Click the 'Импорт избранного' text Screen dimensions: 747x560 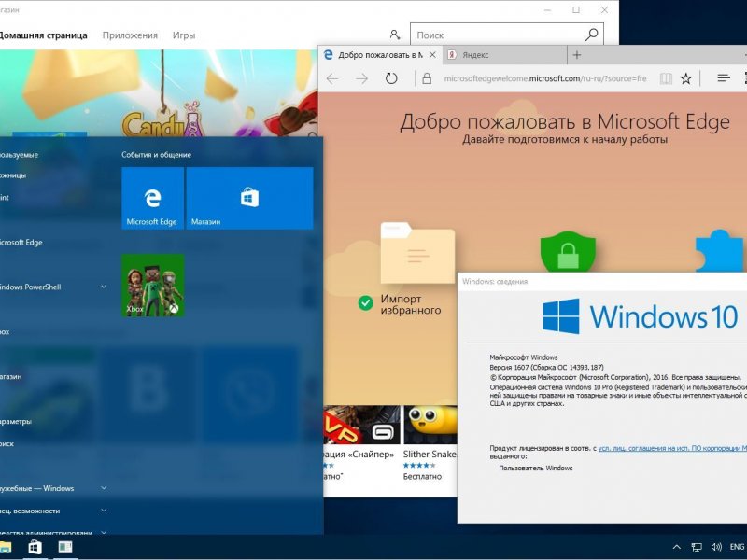click(x=411, y=305)
